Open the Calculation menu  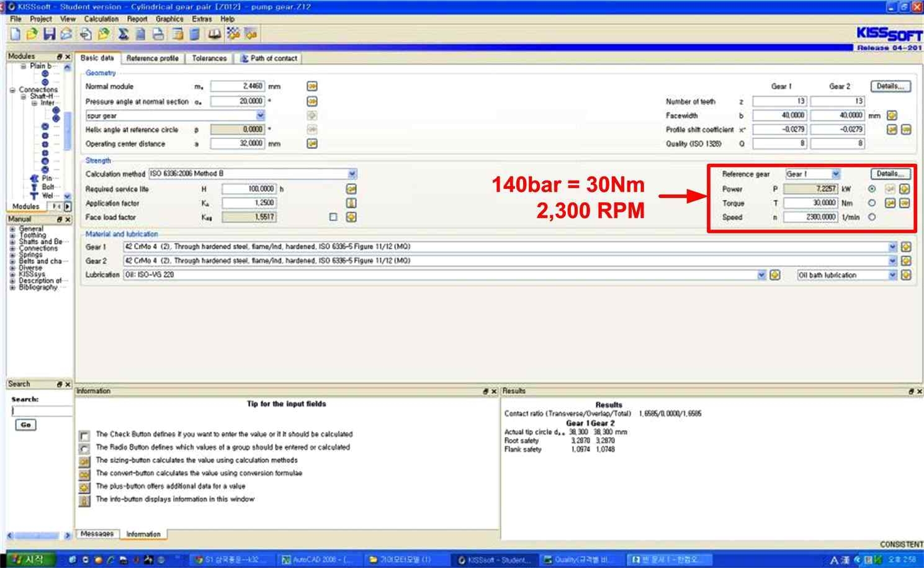tap(101, 19)
